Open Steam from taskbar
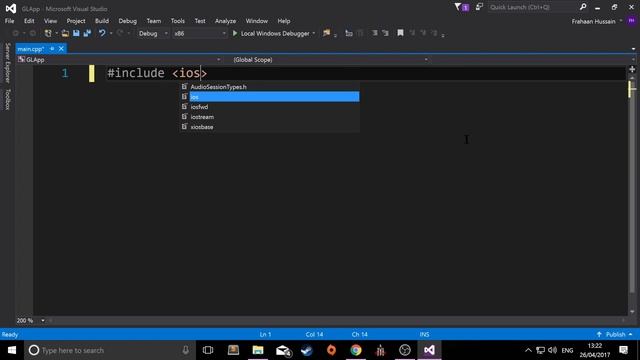This screenshot has height=360, width=640. pos(307,350)
